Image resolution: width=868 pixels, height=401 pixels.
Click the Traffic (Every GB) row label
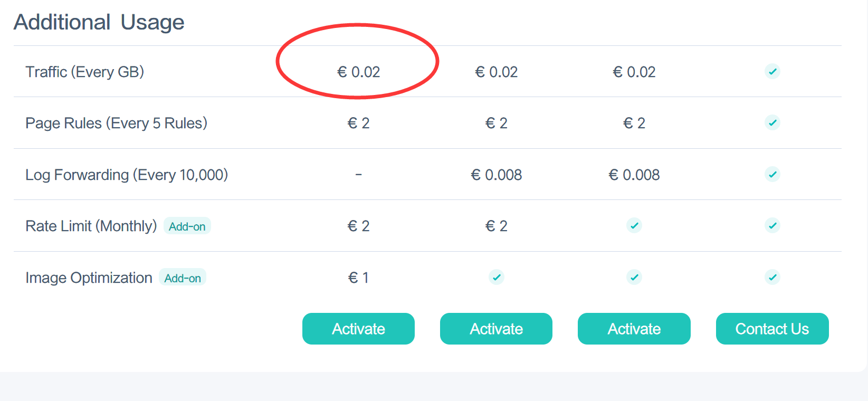pos(85,72)
